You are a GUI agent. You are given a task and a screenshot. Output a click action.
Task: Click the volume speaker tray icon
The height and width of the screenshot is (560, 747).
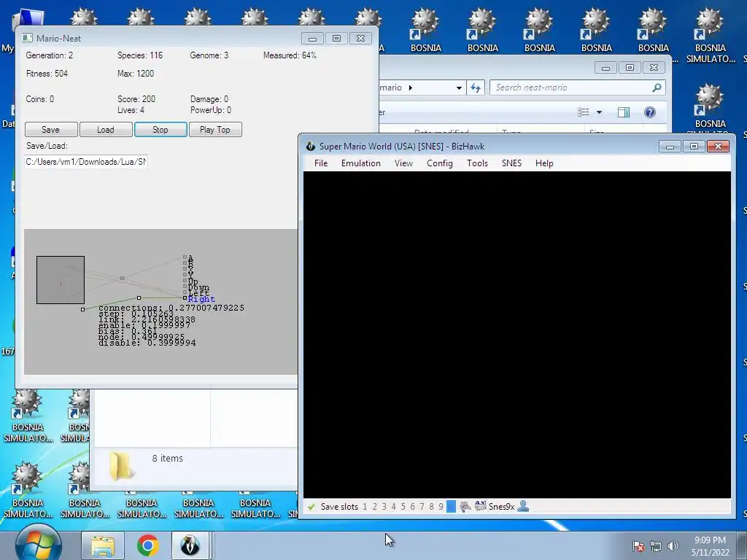pos(673,546)
